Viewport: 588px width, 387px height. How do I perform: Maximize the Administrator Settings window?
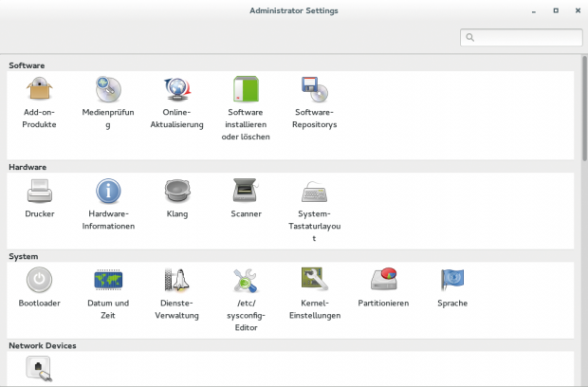(556, 10)
